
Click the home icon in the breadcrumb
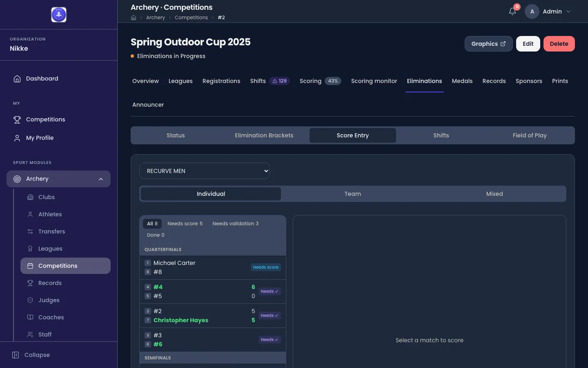(134, 18)
